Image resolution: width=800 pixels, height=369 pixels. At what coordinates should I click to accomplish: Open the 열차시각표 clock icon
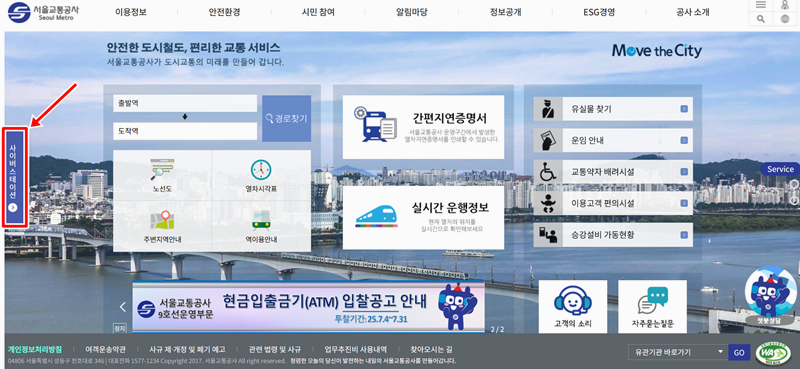coord(261,170)
